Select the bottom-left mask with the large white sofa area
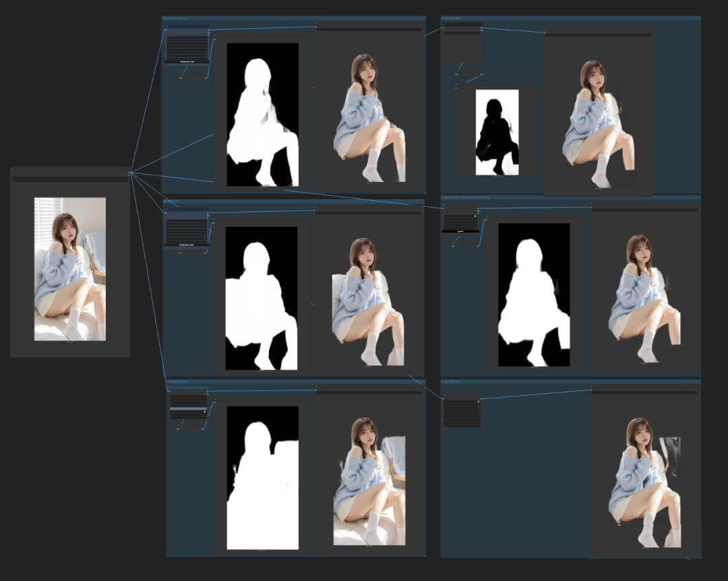728x581 pixels. pos(263,478)
